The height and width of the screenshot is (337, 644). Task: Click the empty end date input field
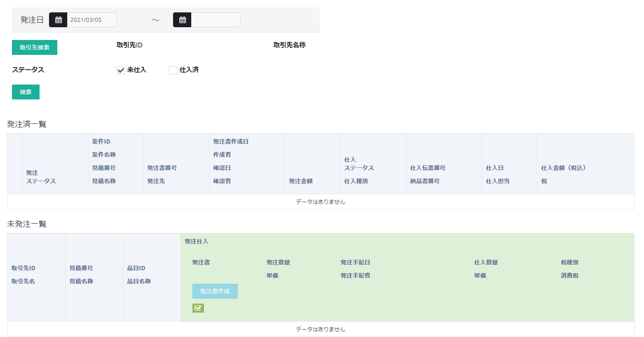(215, 20)
